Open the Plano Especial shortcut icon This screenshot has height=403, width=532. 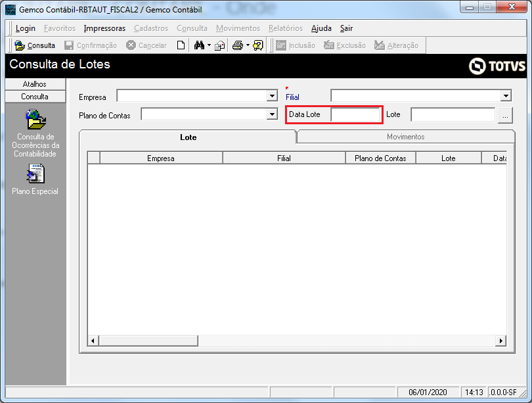click(35, 174)
